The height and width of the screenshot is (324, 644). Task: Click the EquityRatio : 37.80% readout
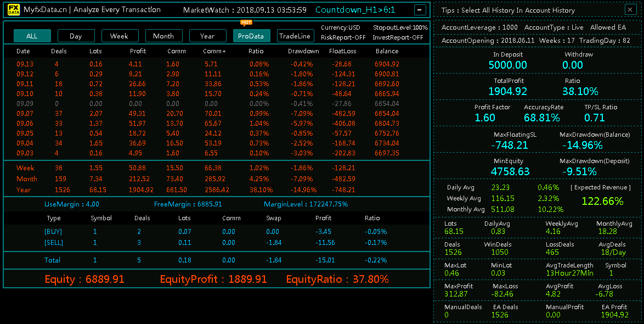pyautogui.click(x=337, y=279)
